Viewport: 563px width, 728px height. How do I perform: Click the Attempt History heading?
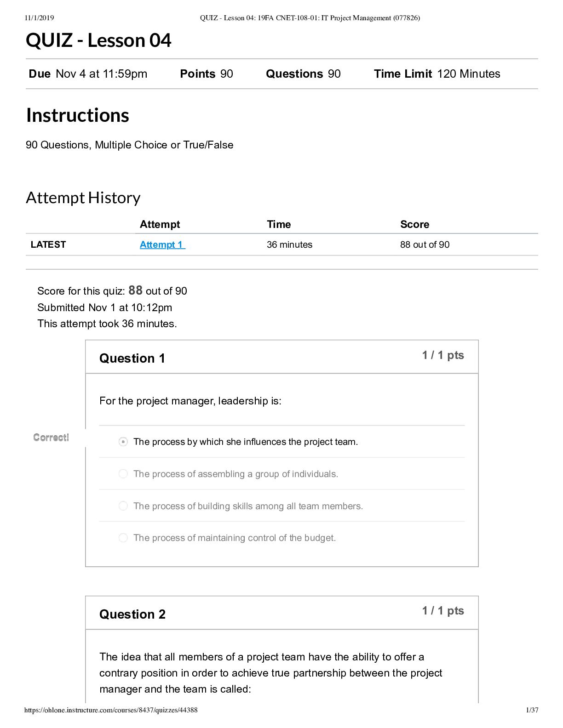(83, 198)
